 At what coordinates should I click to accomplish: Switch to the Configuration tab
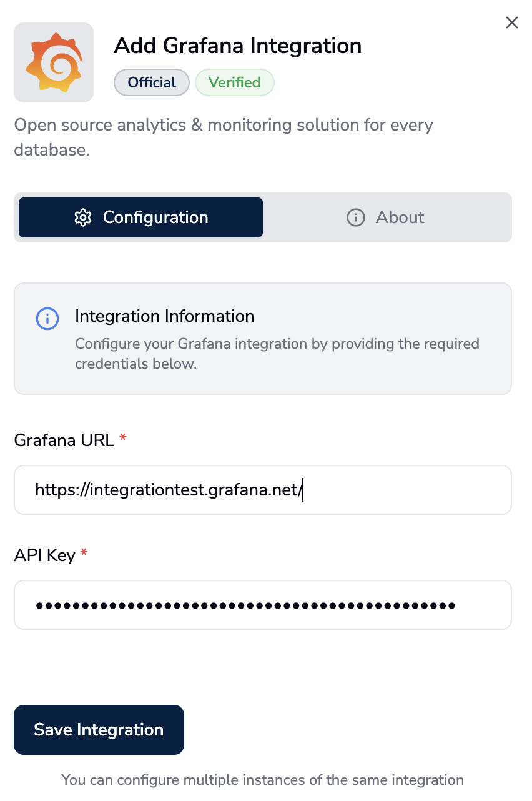[x=140, y=217]
